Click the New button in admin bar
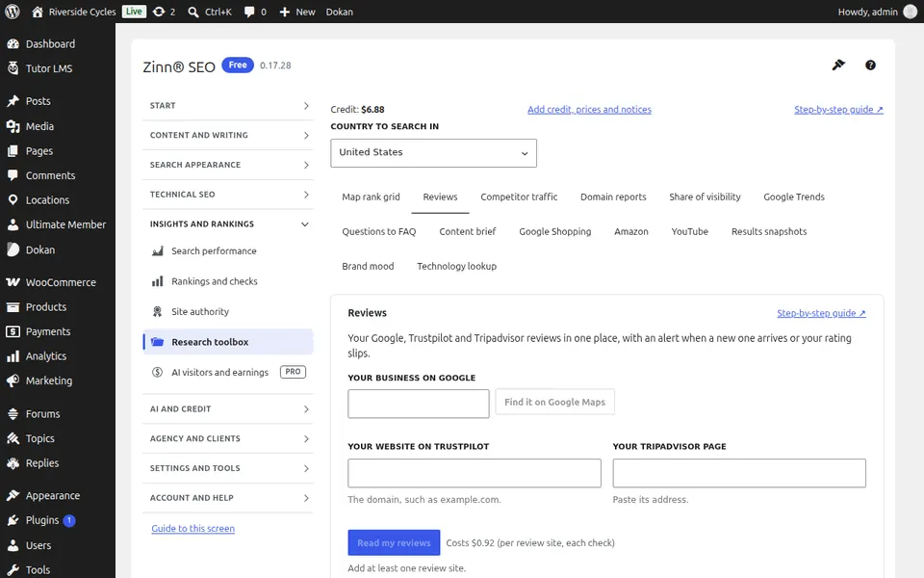The height and width of the screenshot is (578, 924). [297, 12]
